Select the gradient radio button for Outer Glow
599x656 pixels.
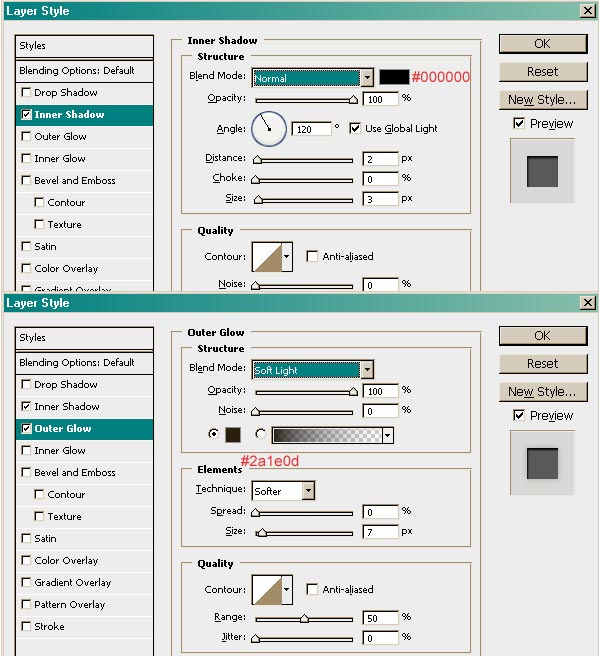260,434
